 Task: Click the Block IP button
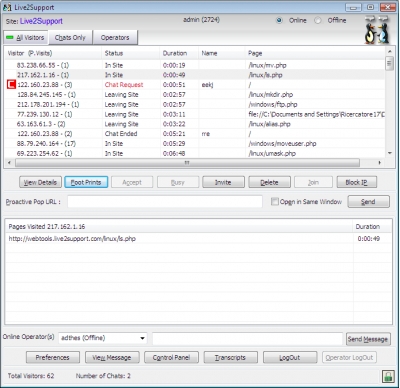tap(356, 182)
